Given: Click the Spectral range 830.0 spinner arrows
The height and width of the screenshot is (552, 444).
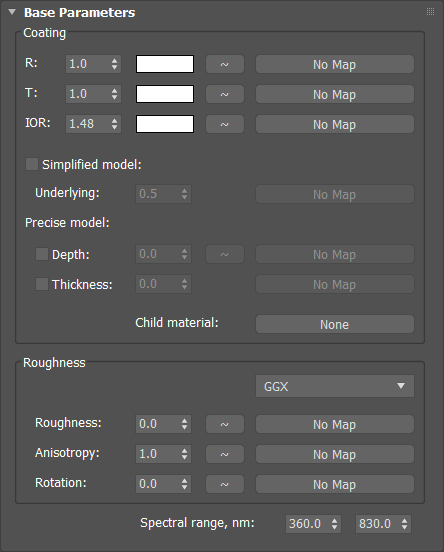Looking at the screenshot, I should point(405,524).
